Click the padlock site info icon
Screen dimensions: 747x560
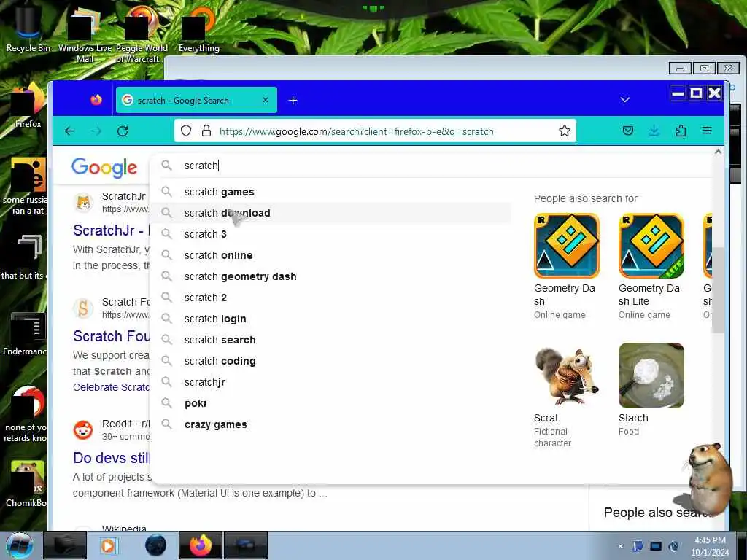206,131
